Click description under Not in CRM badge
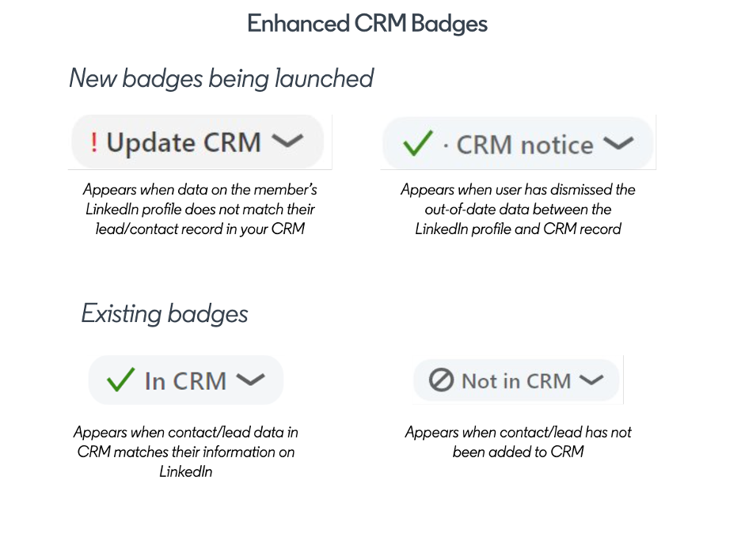741x560 pixels. (x=518, y=442)
